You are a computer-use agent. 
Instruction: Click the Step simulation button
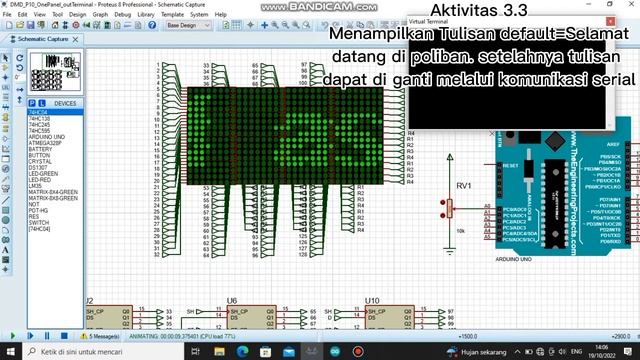point(30,336)
